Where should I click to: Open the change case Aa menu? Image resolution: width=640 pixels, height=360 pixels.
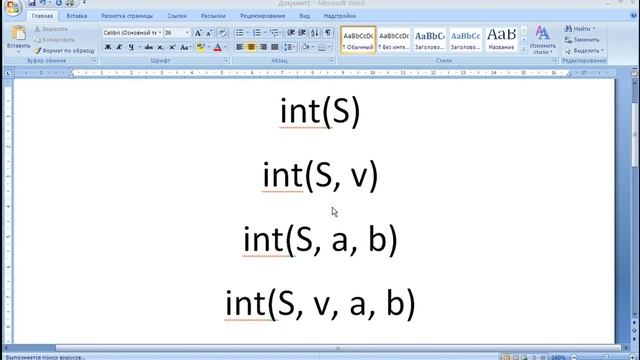click(185, 47)
